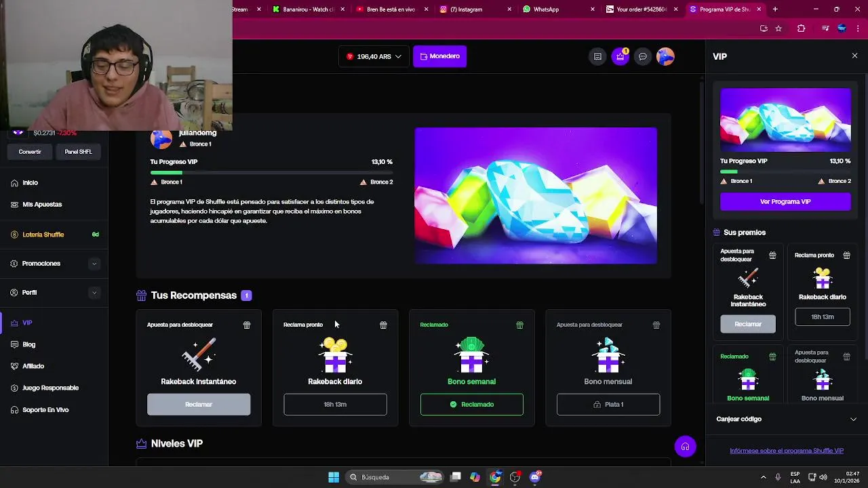Open the Monedero wallet
868x488 pixels.
[439, 56]
